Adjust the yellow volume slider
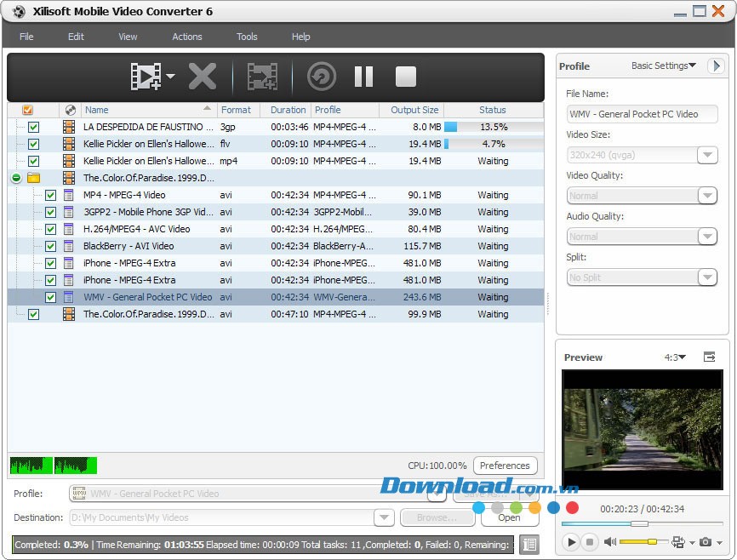 coord(652,541)
